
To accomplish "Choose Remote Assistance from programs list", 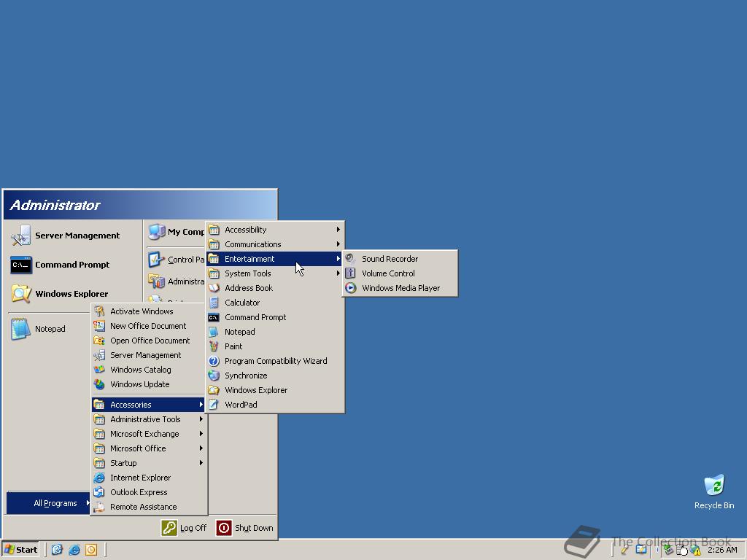I will [143, 507].
